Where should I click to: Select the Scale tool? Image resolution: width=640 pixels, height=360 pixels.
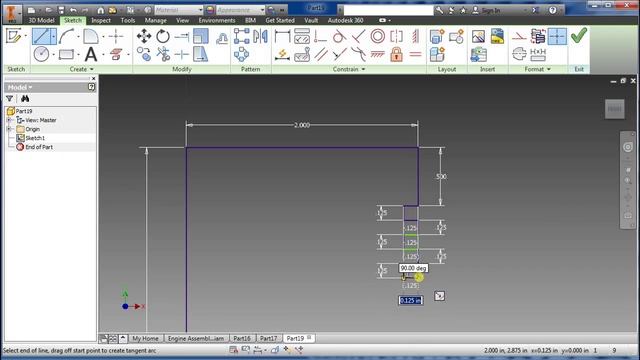pos(201,36)
